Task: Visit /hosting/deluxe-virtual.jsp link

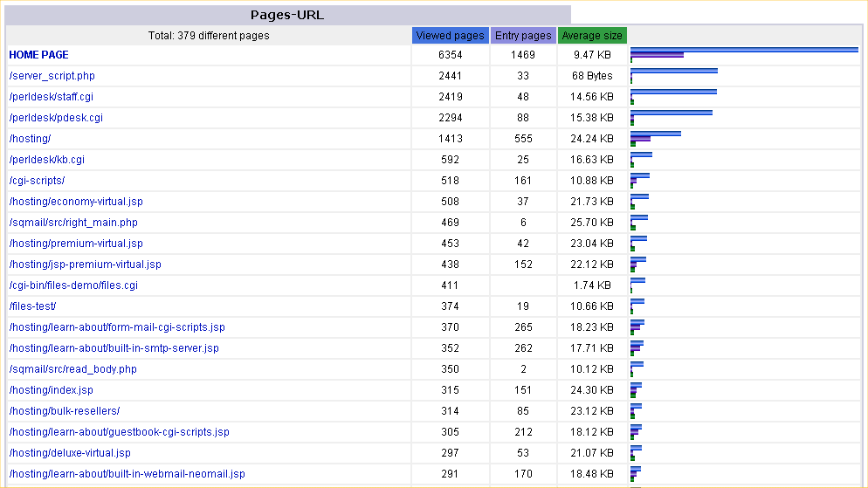Action: point(70,454)
